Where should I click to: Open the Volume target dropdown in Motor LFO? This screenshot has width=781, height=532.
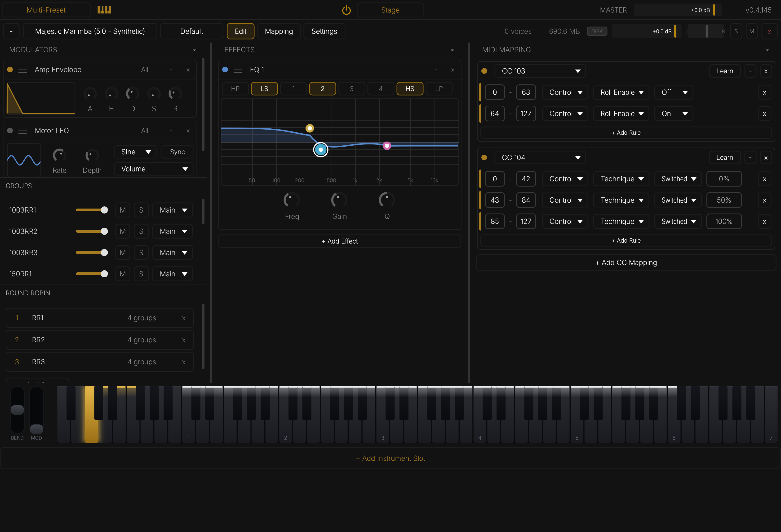coord(154,169)
